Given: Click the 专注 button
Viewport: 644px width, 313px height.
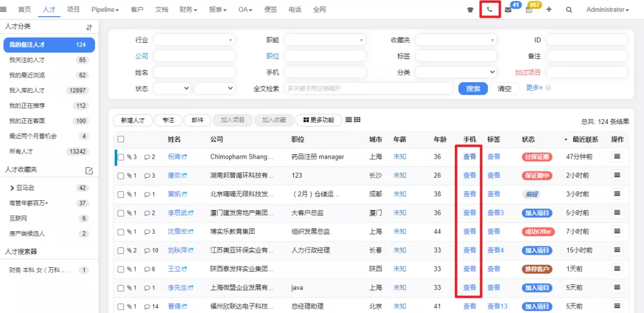Looking at the screenshot, I should (x=168, y=120).
